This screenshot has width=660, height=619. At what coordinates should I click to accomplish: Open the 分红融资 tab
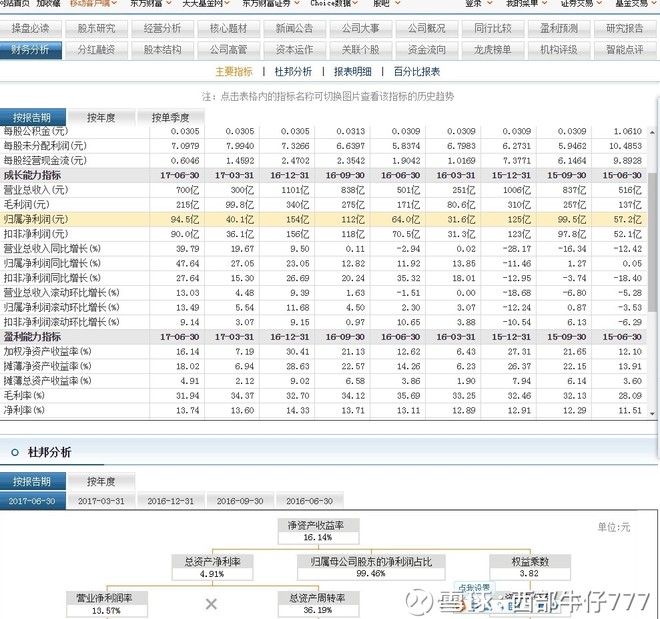tap(96, 50)
